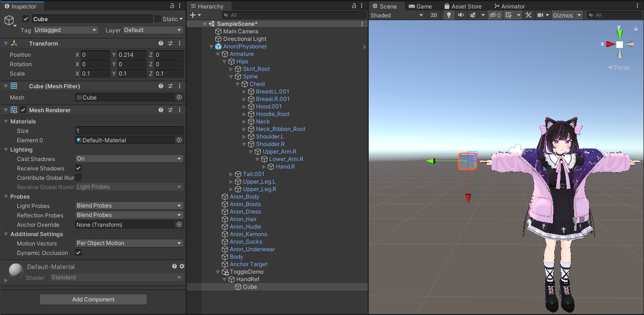Toggle scene audio with the speaker icon

461,15
